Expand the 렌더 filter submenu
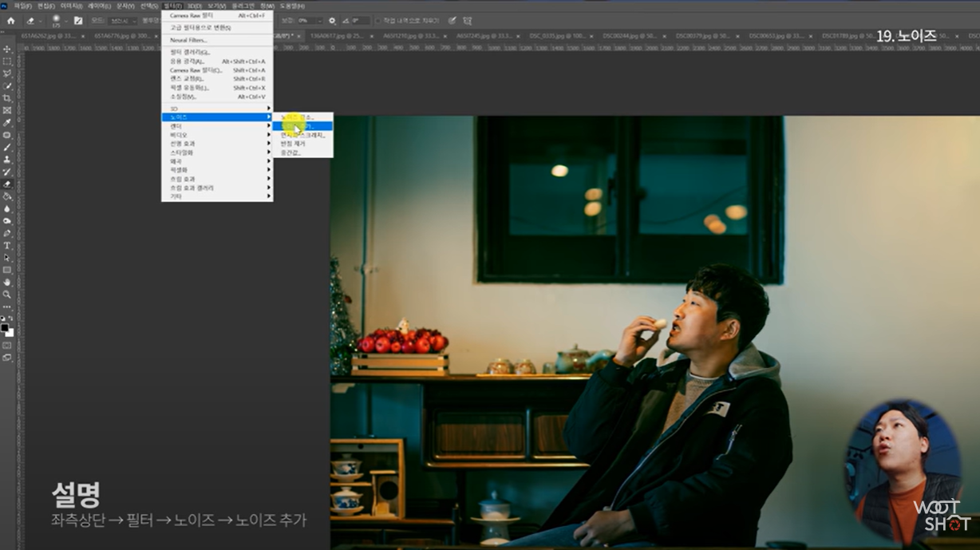The width and height of the screenshot is (980, 550). coord(217,126)
